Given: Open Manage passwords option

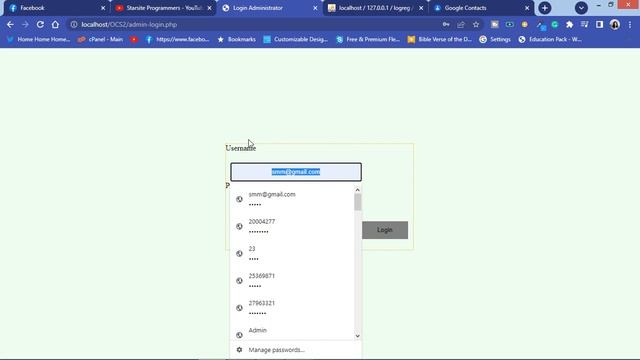Looking at the screenshot, I should pyautogui.click(x=296, y=350).
